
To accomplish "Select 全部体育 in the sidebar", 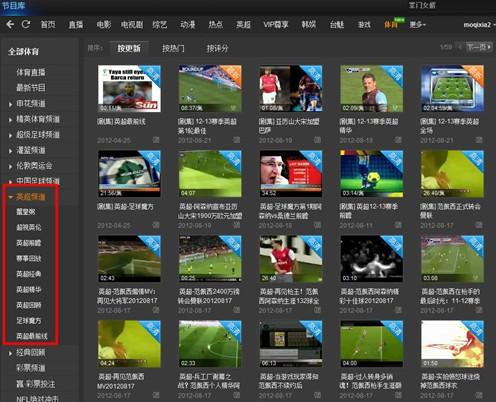I will coord(23,52).
